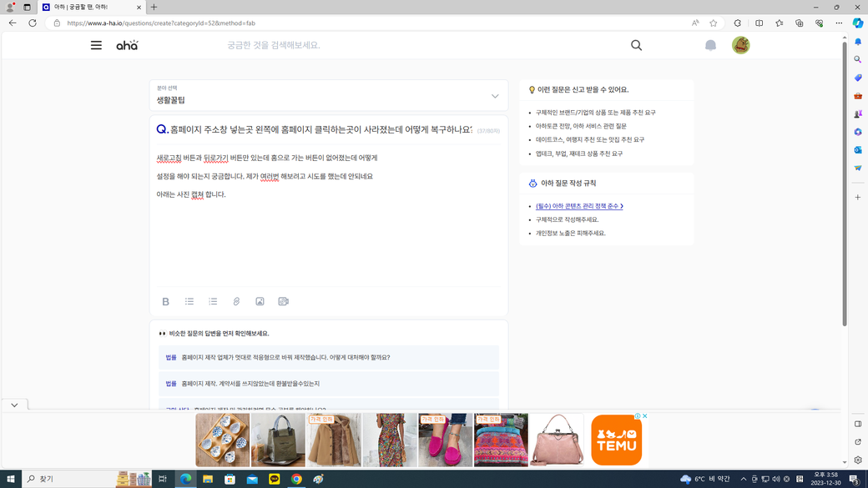Show hidden system tray icons
The width and height of the screenshot is (868, 488).
(x=743, y=479)
